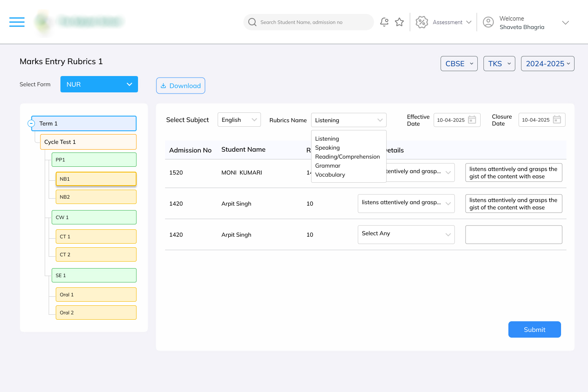Open the English subject dropdown
Screen dimensions: 588x392
point(239,120)
